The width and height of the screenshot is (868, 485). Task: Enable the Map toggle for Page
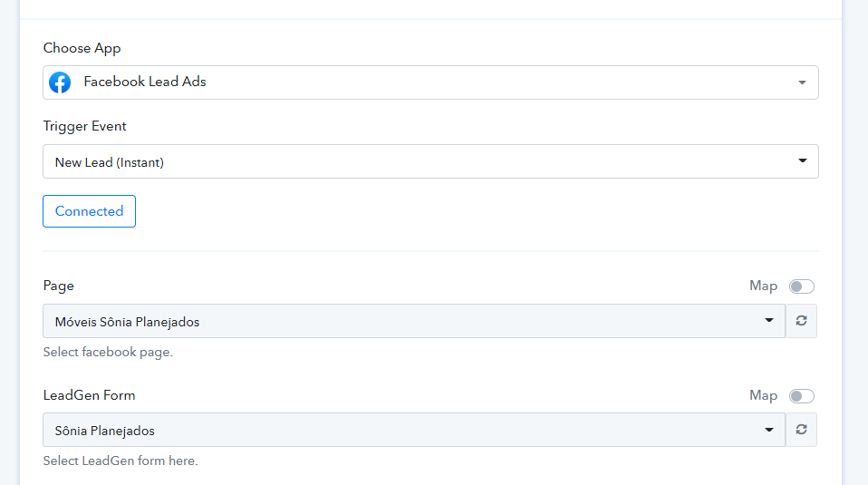tap(802, 286)
